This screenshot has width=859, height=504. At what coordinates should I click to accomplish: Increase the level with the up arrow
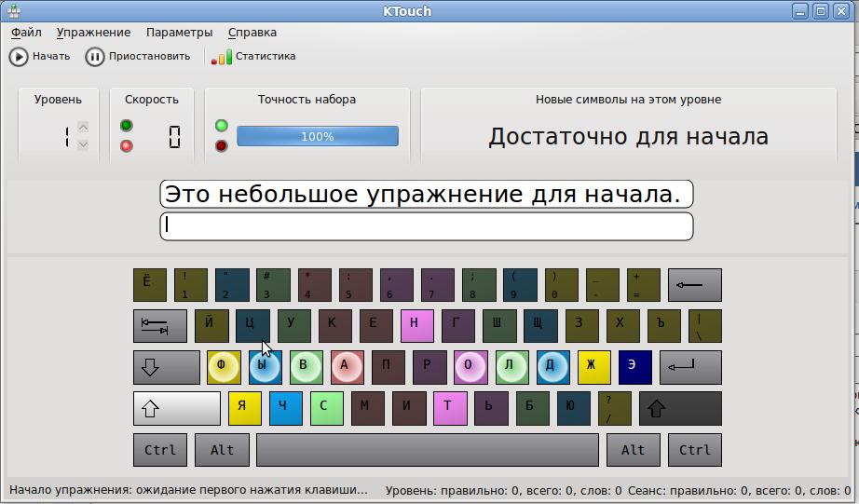83,127
